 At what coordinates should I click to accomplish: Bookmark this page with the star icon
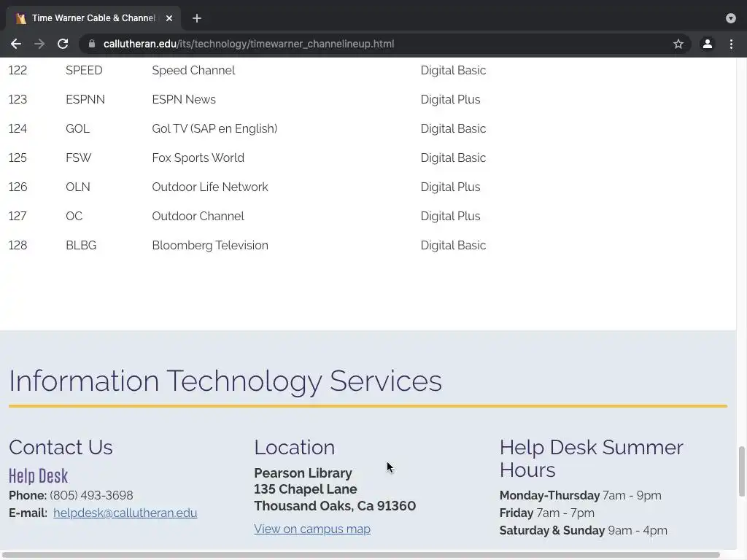(678, 44)
